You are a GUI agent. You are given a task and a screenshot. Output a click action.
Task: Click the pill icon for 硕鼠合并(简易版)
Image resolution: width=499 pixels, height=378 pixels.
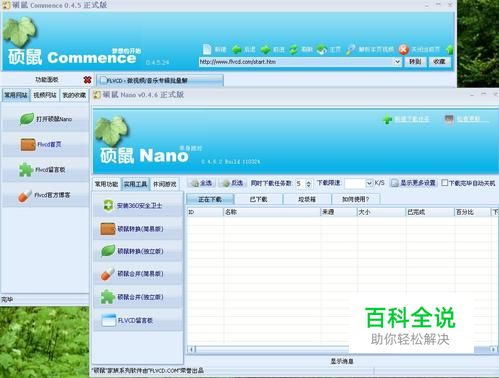pyautogui.click(x=108, y=274)
